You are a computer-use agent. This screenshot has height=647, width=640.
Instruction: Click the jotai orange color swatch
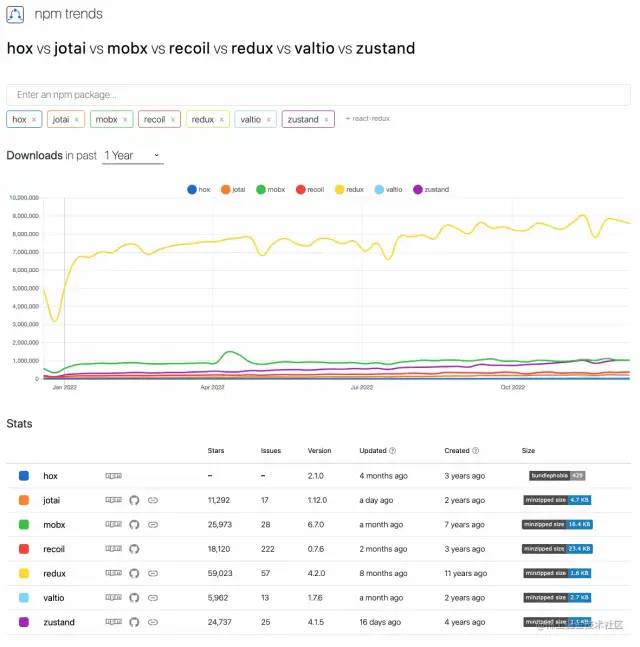[24, 500]
